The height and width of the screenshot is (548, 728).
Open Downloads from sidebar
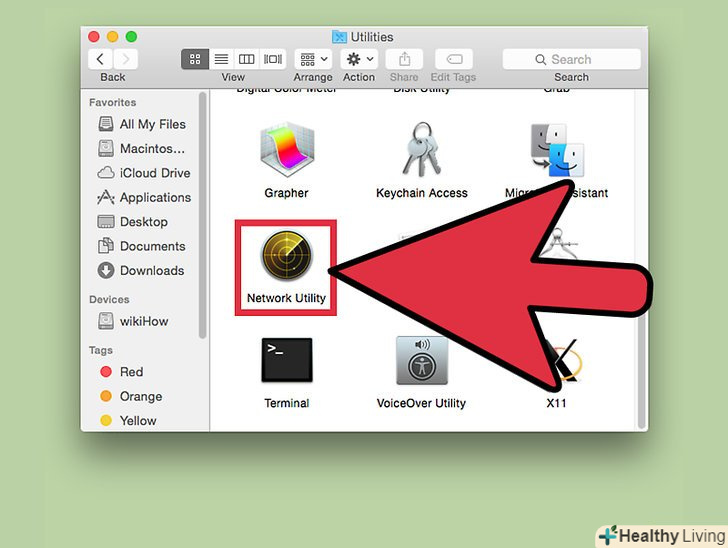pos(141,270)
